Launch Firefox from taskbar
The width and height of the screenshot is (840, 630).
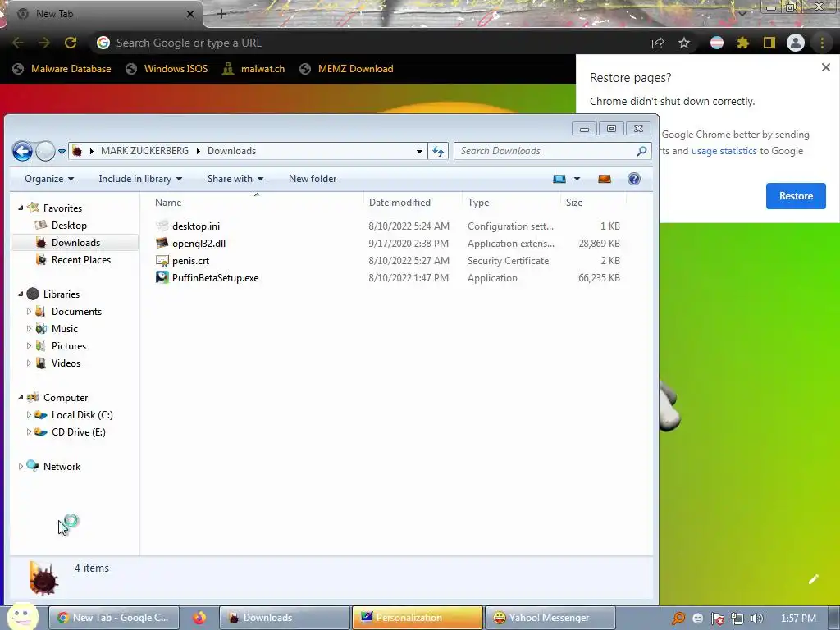[199, 618]
